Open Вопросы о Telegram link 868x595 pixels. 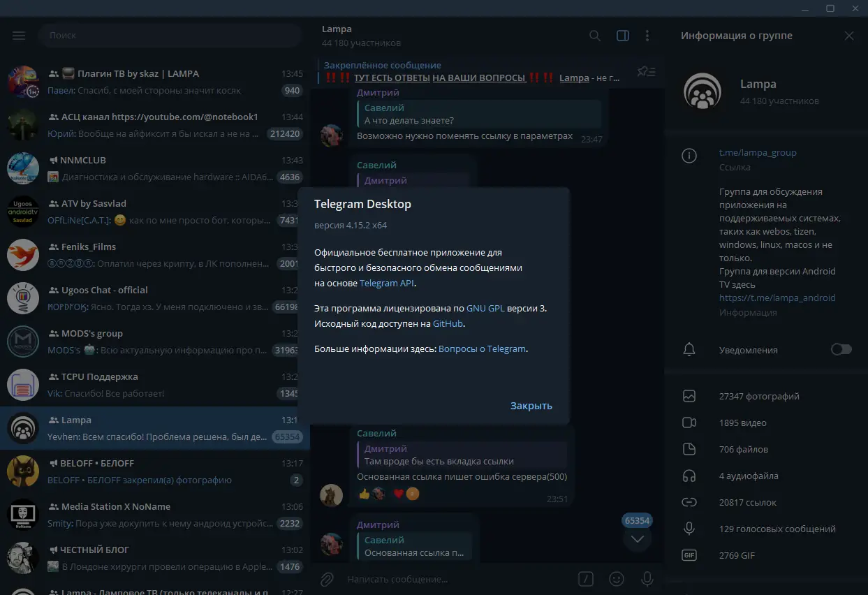click(482, 348)
